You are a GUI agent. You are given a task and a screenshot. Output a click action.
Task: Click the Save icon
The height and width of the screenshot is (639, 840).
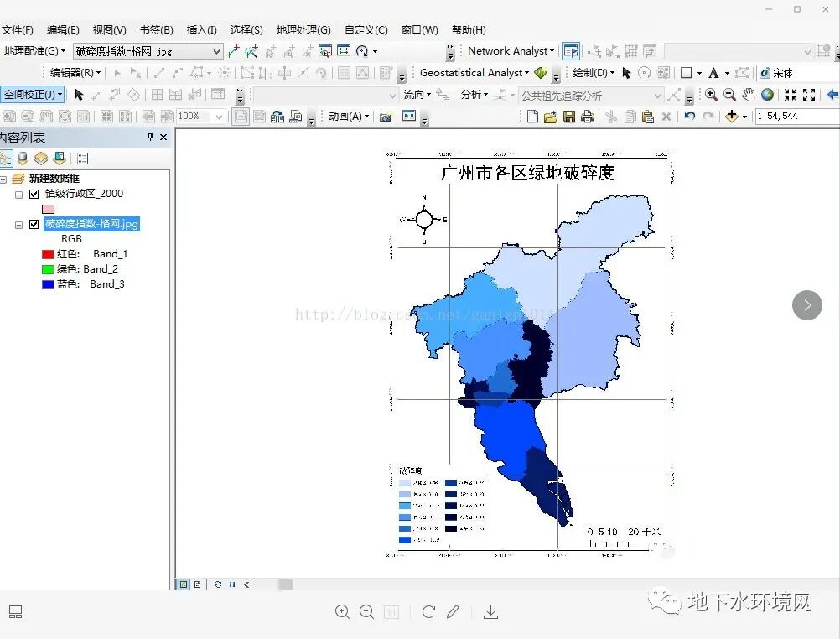pos(569,116)
